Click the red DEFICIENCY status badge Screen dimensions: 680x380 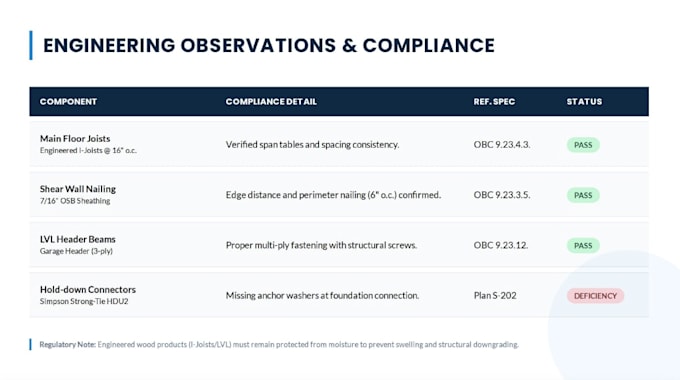click(595, 296)
